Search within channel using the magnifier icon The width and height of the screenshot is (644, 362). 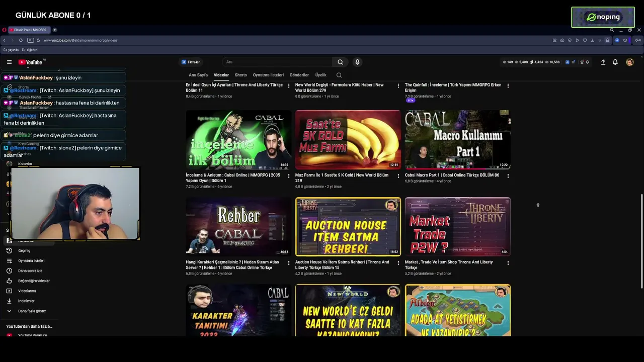pyautogui.click(x=339, y=75)
